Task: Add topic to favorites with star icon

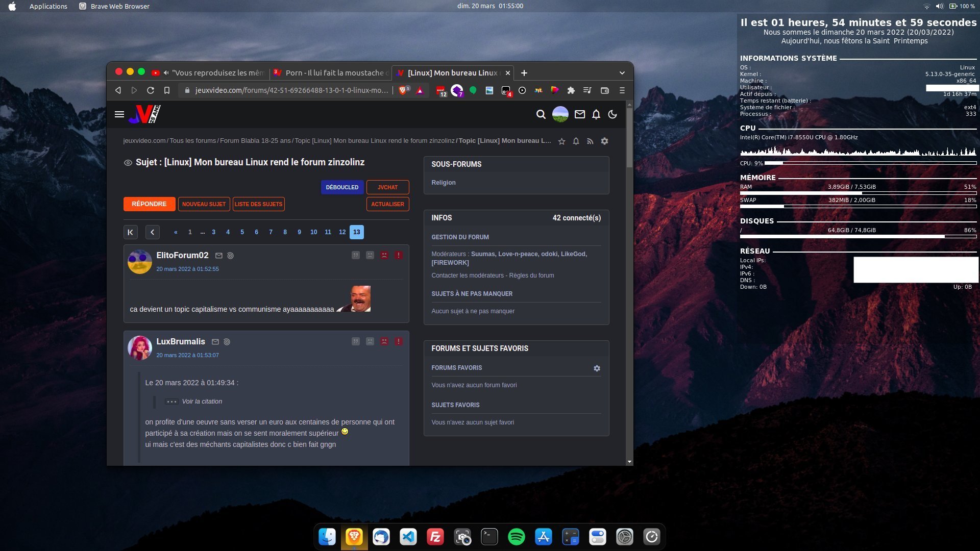Action: pos(561,141)
